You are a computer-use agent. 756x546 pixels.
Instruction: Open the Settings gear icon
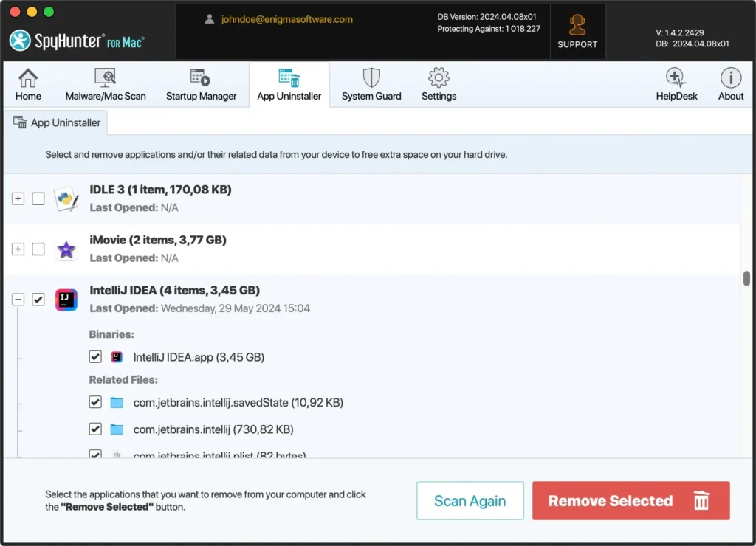tap(439, 77)
